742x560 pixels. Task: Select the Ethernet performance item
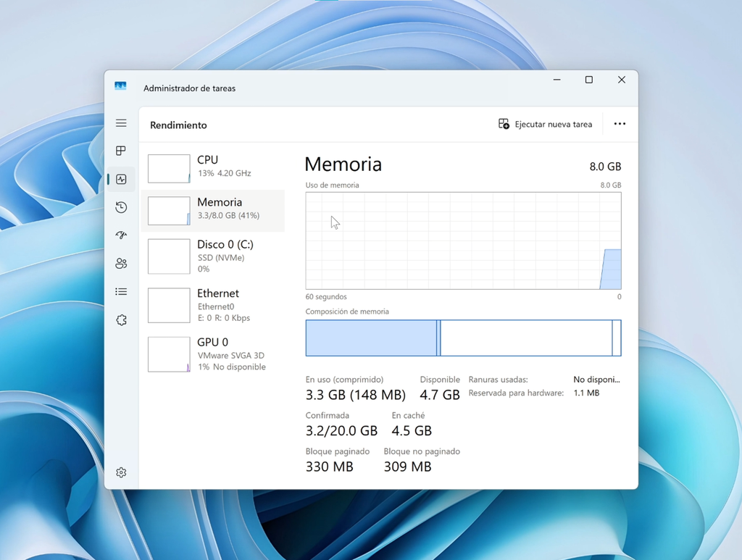click(x=213, y=305)
